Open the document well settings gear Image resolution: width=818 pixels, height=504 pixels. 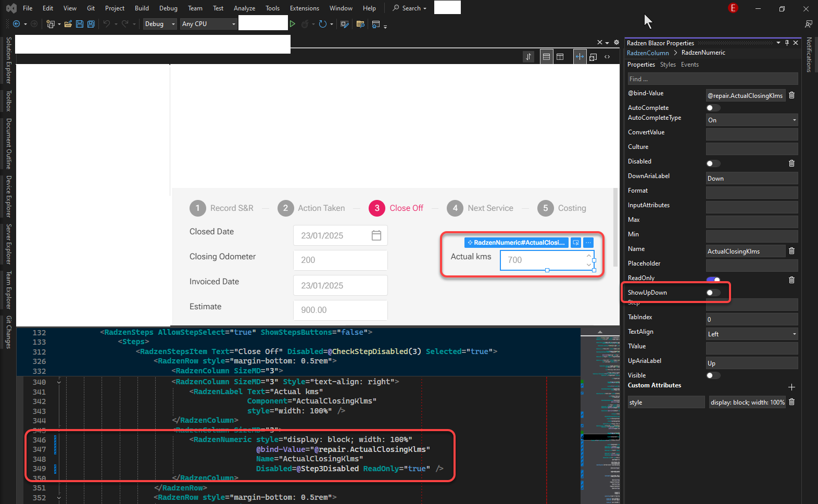pyautogui.click(x=616, y=43)
